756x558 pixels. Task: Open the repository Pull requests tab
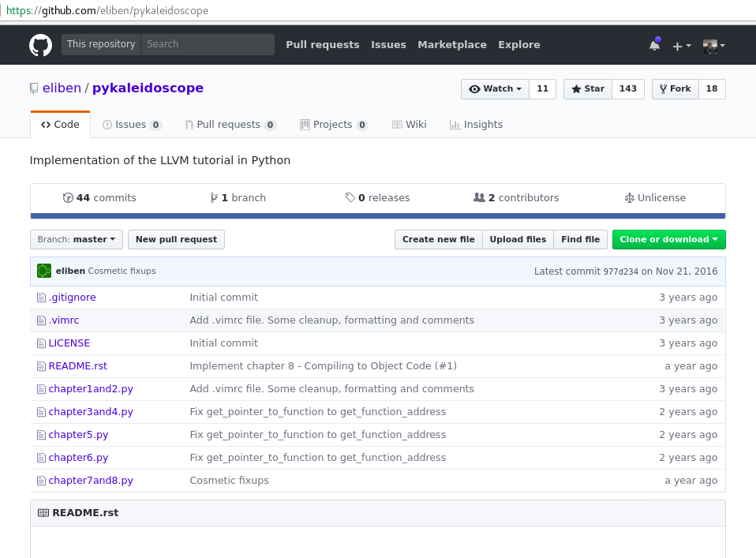230,125
